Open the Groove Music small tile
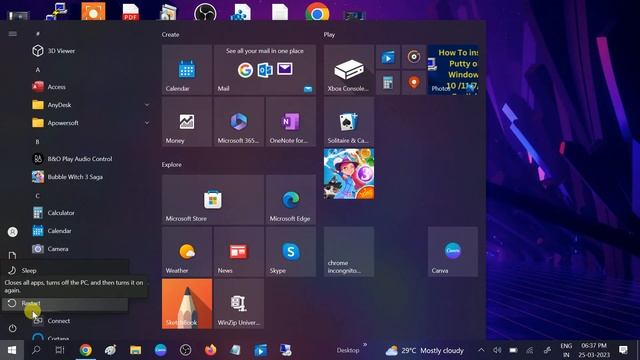Screen dimensions: 640x360 (x=414, y=57)
